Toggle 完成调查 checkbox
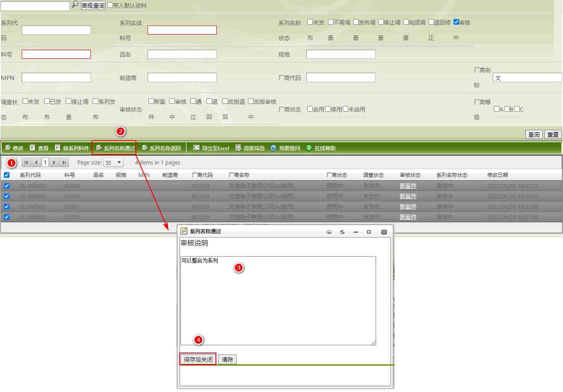The height and width of the screenshot is (392, 563). (406, 22)
